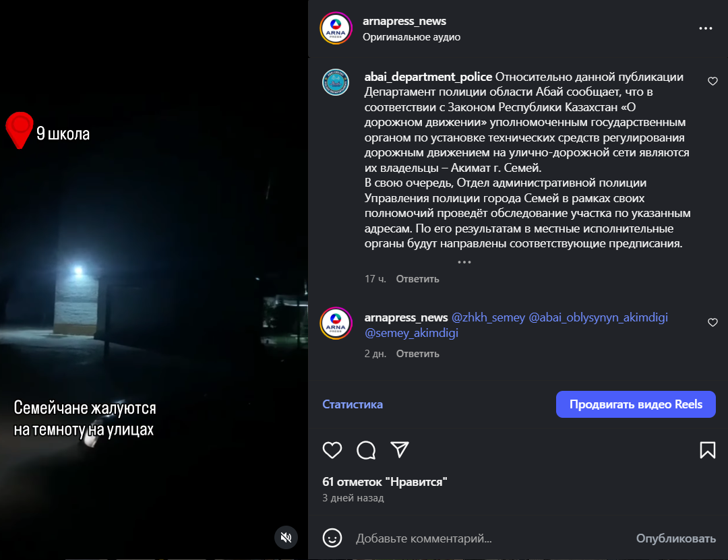Click Продвигать видео Reels button
This screenshot has width=728, height=560.
[x=636, y=404]
